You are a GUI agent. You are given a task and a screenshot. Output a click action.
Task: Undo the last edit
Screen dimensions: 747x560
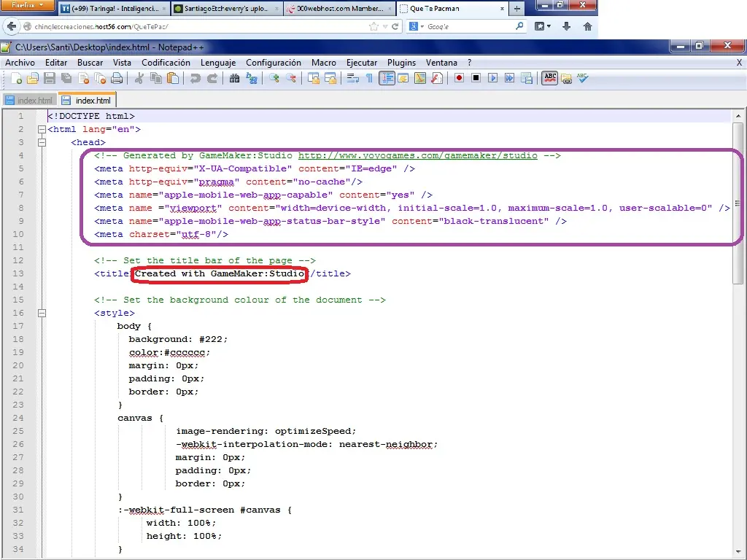coord(195,78)
